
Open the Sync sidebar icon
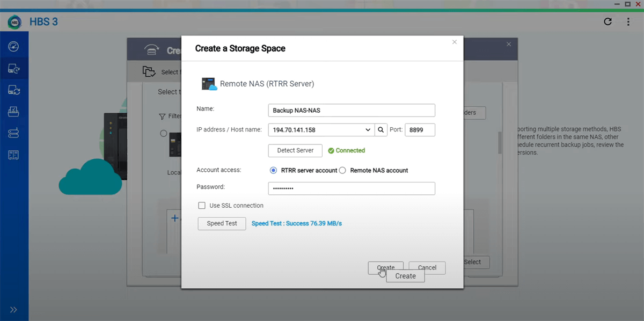[x=14, y=90]
